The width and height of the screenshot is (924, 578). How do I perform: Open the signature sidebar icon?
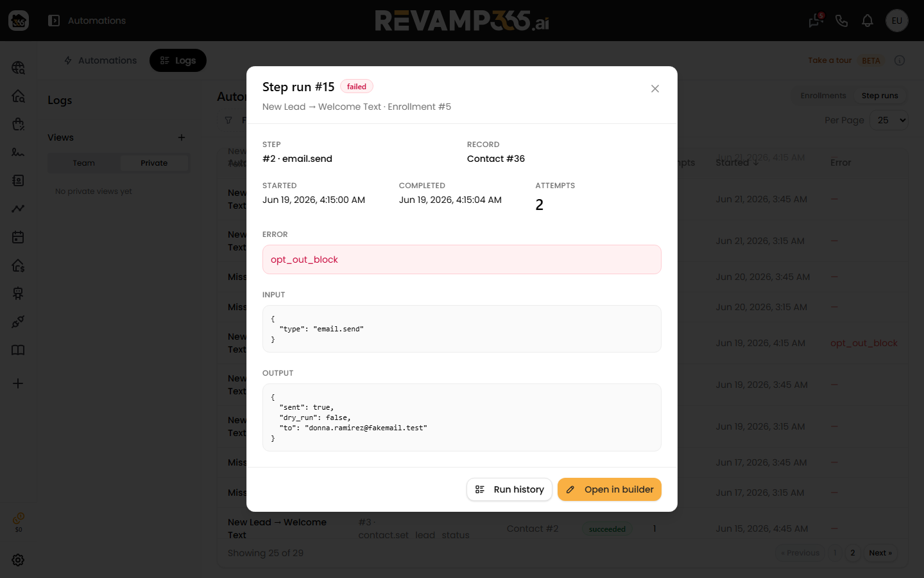coord(18,152)
